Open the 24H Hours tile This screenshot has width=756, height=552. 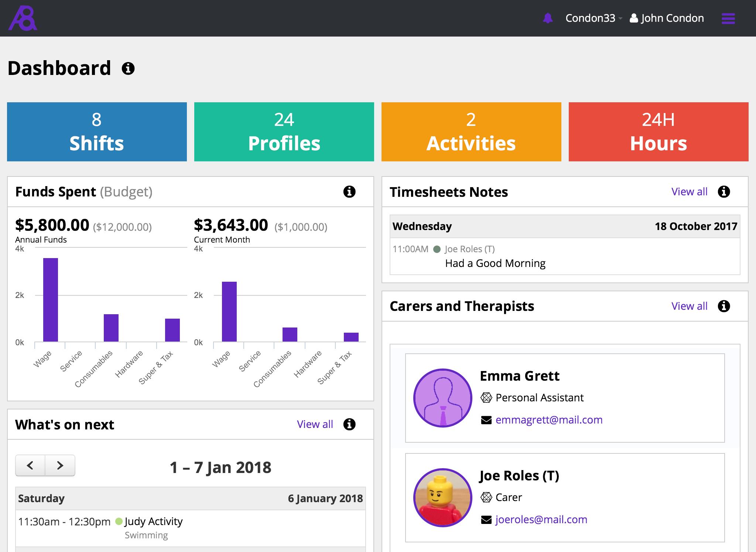[x=658, y=132]
